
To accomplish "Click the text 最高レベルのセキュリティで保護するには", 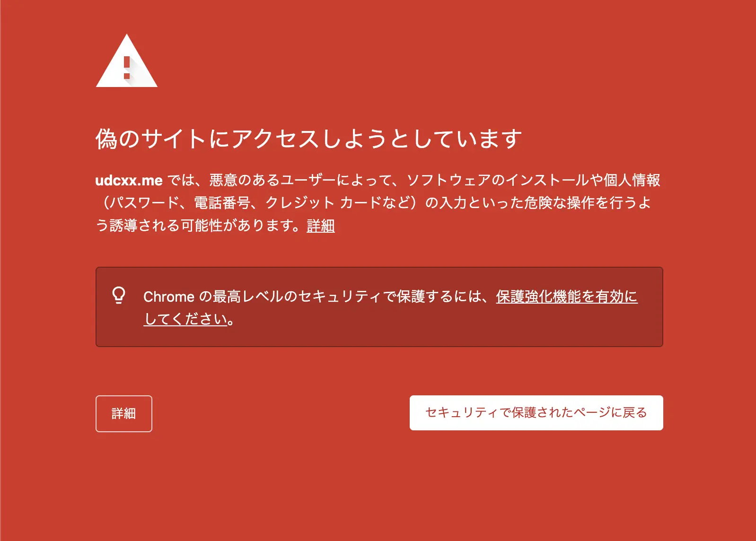I will pyautogui.click(x=347, y=297).
